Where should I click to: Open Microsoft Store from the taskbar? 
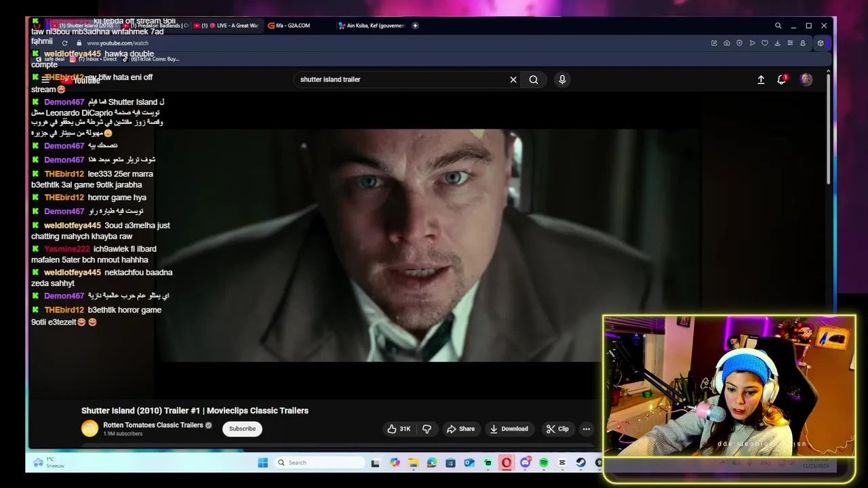pyautogui.click(x=450, y=463)
